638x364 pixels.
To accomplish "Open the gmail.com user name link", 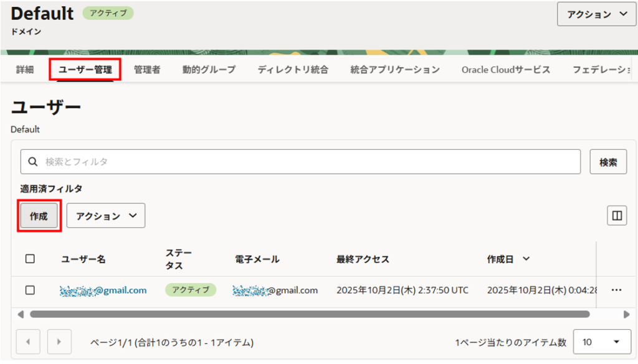I will (x=103, y=290).
